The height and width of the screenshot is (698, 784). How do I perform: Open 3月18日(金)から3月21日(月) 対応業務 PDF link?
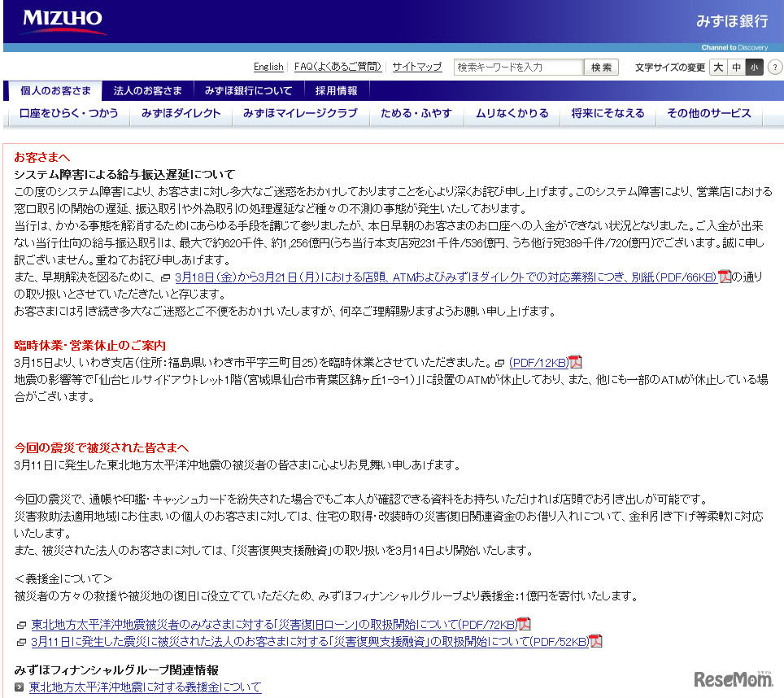[446, 277]
